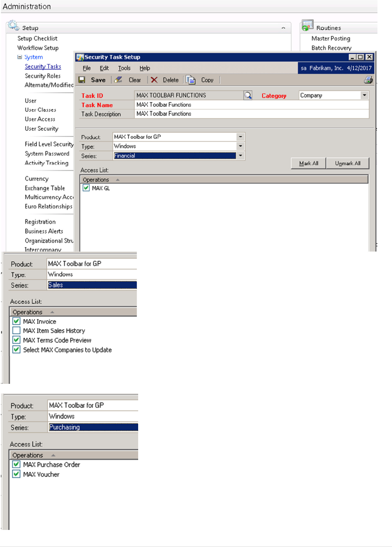This screenshot has width=392, height=547.
Task: Uncheck the MAX GL operation
Action: tap(86, 188)
